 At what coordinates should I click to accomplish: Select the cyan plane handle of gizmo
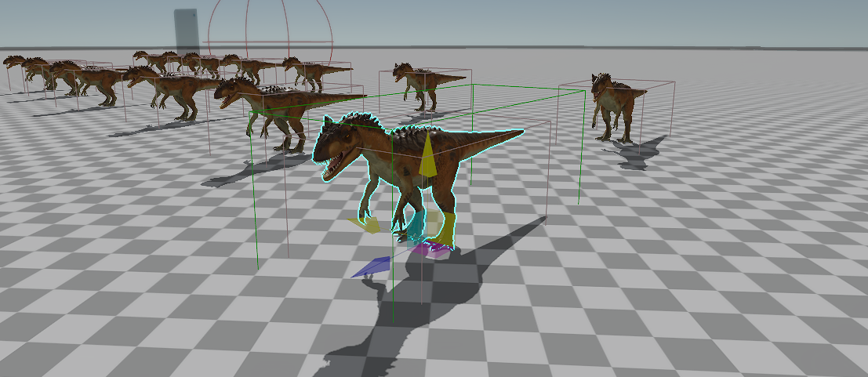[x=416, y=228]
